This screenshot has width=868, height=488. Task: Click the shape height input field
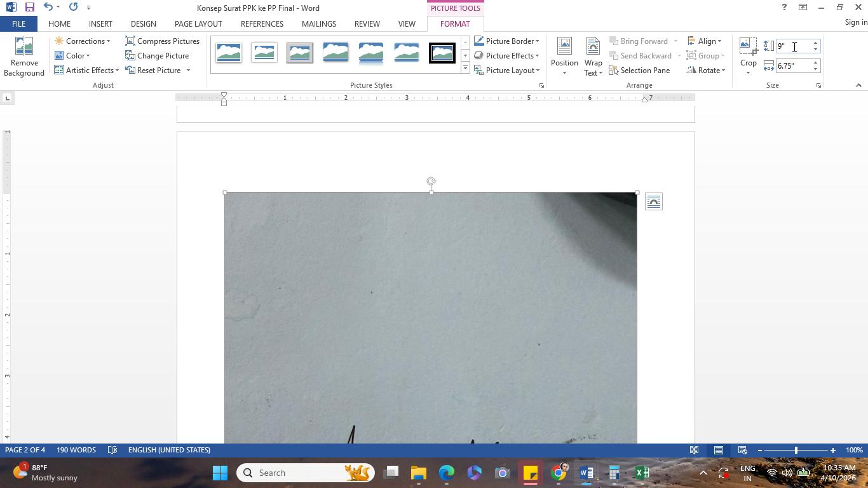click(x=793, y=46)
